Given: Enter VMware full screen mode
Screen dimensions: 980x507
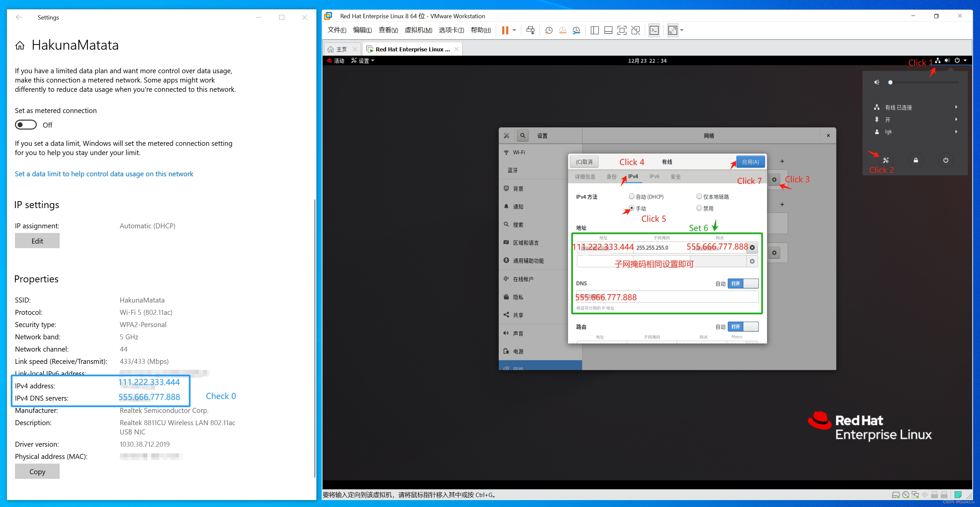Looking at the screenshot, I should point(621,30).
